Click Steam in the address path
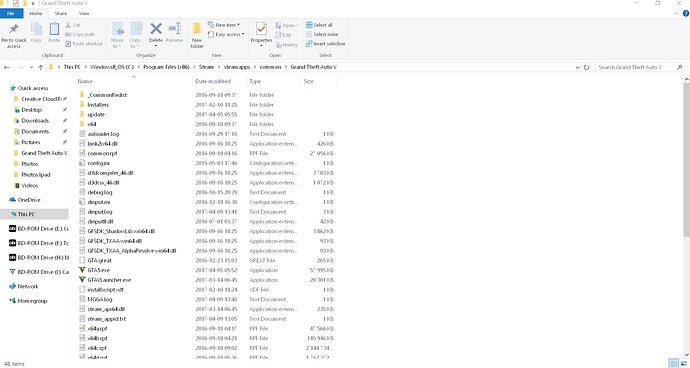Viewport: 690px width, 368px height. [x=206, y=67]
